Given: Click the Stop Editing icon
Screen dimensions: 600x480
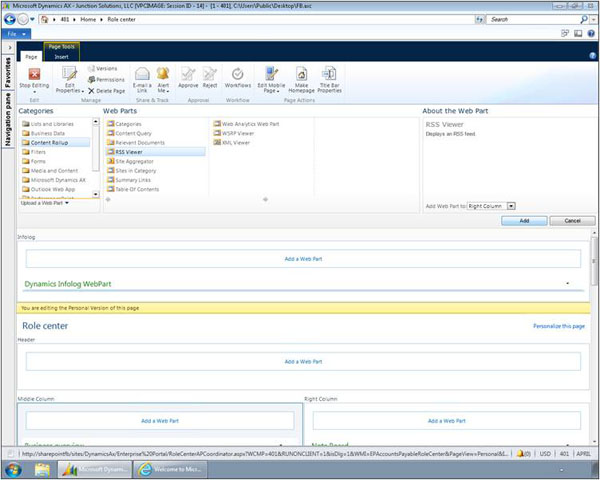Looking at the screenshot, I should coord(34,74).
